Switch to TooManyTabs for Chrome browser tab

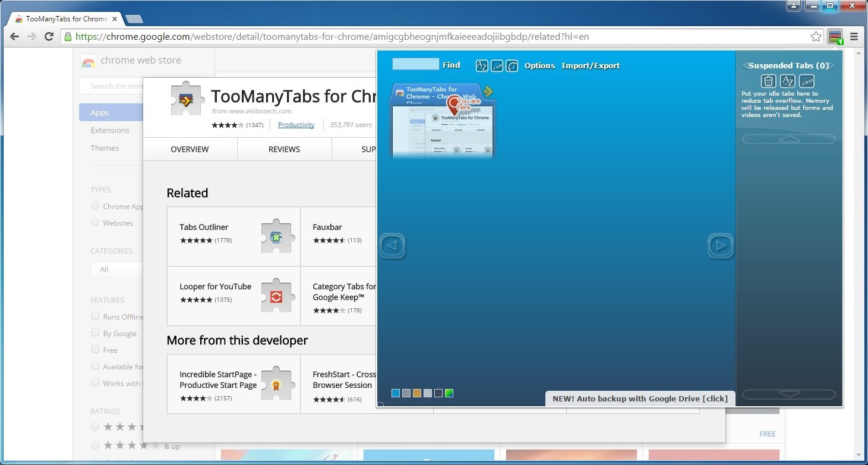(65, 19)
